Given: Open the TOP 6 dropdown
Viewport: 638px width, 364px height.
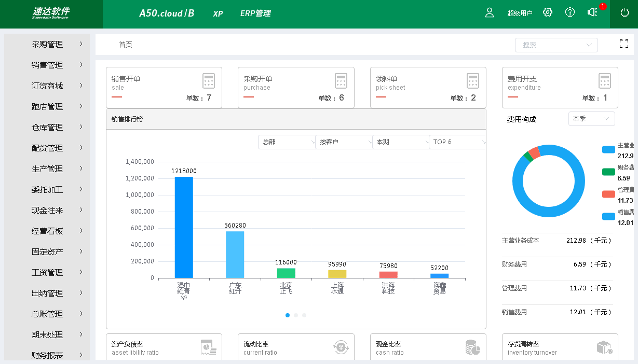Looking at the screenshot, I should tap(457, 142).
